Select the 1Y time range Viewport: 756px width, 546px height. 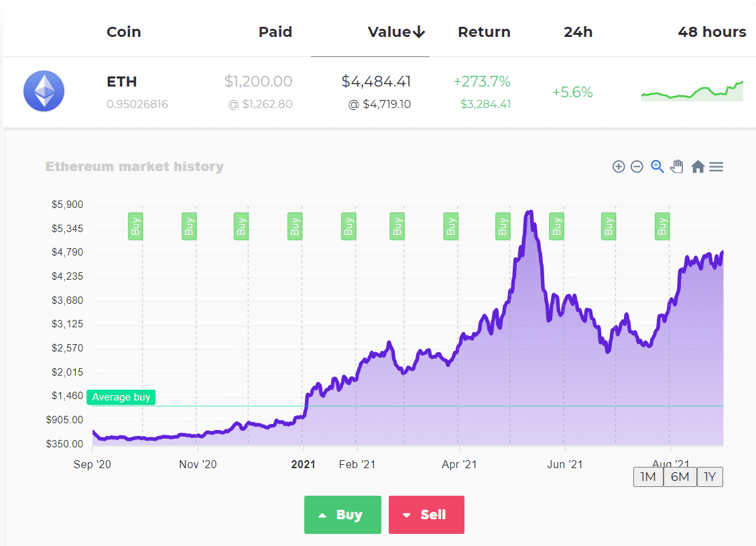710,477
